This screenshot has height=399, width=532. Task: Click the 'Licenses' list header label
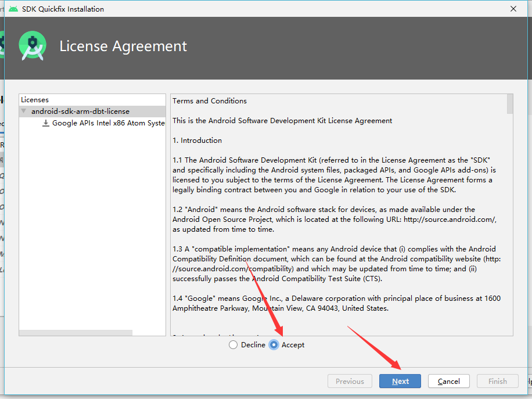point(35,100)
